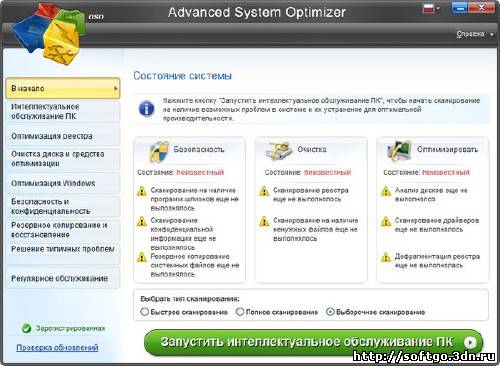The width and height of the screenshot is (500, 366).
Task: Click the green registered checkmark icon
Action: (26, 328)
